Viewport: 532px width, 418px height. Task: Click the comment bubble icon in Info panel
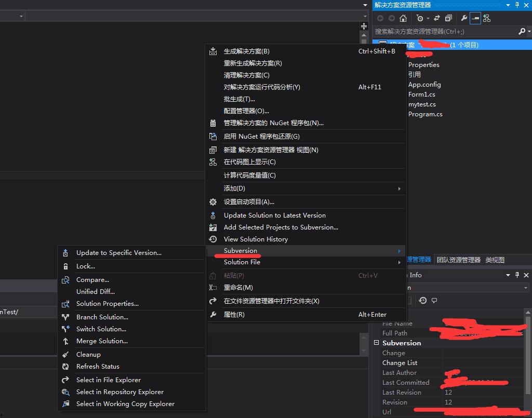click(434, 300)
